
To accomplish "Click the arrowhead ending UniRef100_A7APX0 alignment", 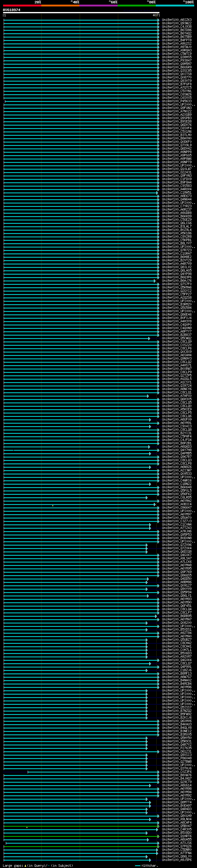I will tap(148, 396).
